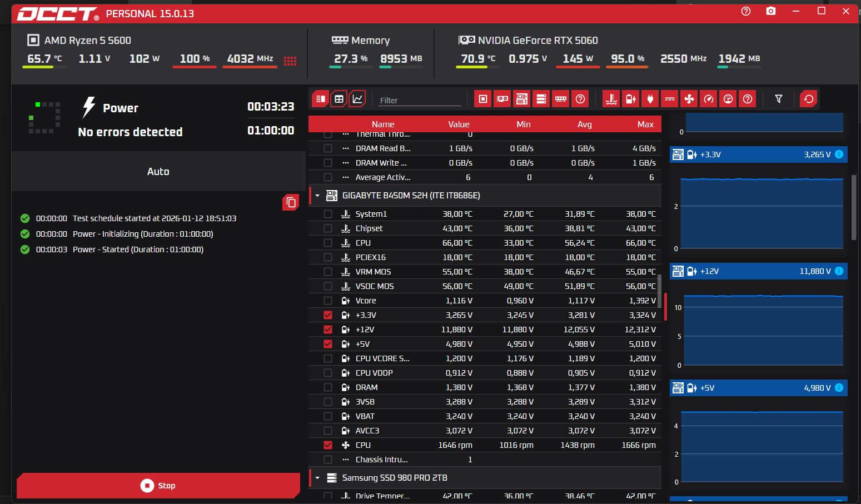Click the +3.3V graph header
The height and width of the screenshot is (504, 861).
pos(759,154)
